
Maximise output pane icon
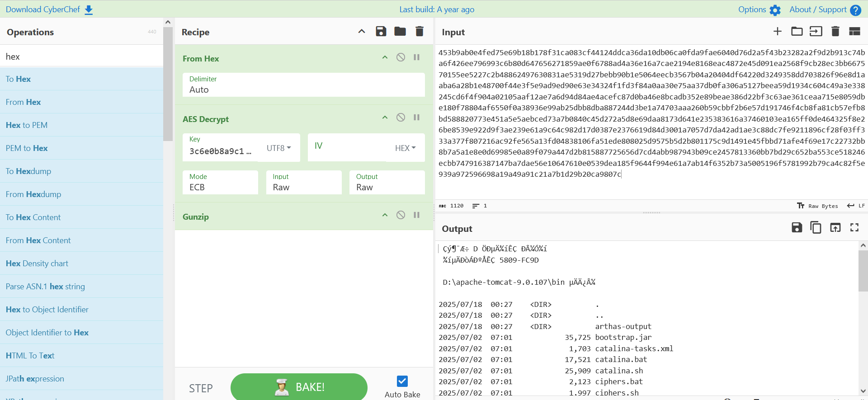(854, 227)
